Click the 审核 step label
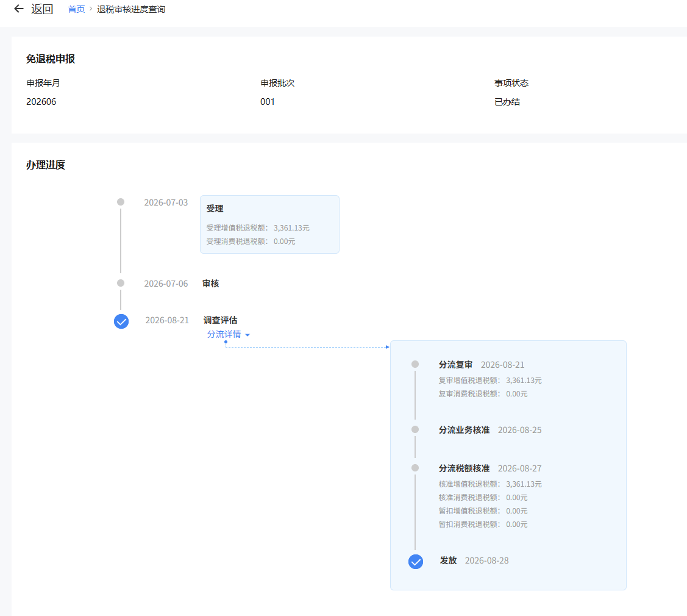This screenshot has width=687, height=616. [211, 284]
